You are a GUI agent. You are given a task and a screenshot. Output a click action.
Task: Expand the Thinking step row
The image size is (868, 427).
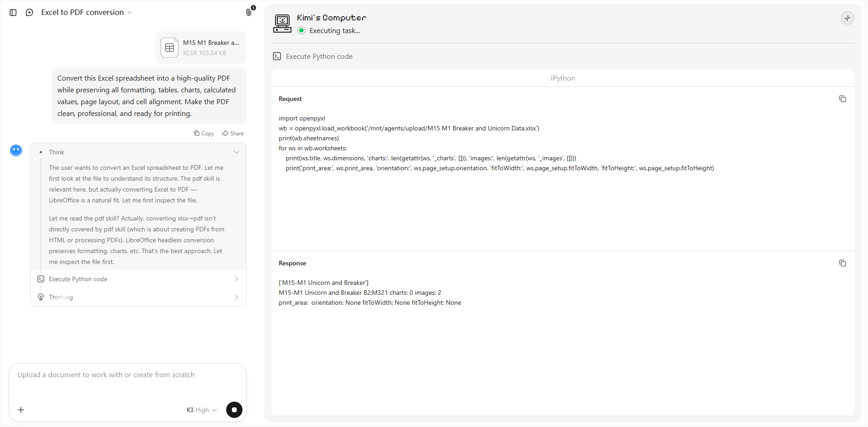(138, 297)
